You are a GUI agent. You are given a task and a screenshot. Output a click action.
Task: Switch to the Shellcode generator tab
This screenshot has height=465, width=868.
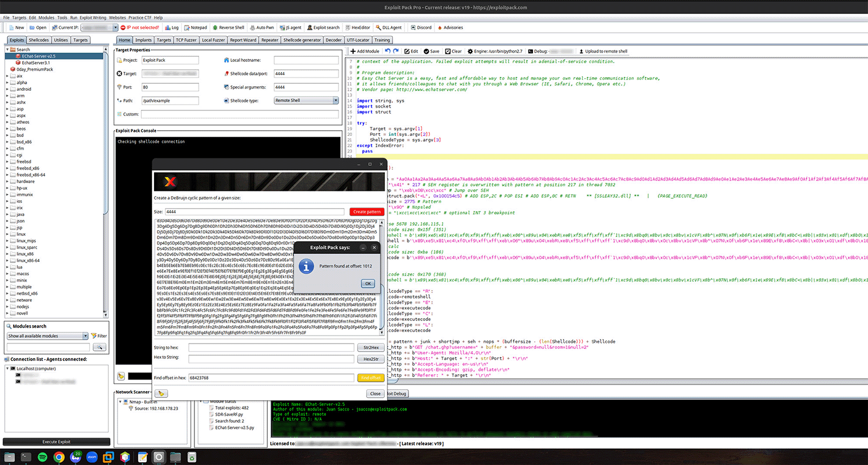[302, 40]
